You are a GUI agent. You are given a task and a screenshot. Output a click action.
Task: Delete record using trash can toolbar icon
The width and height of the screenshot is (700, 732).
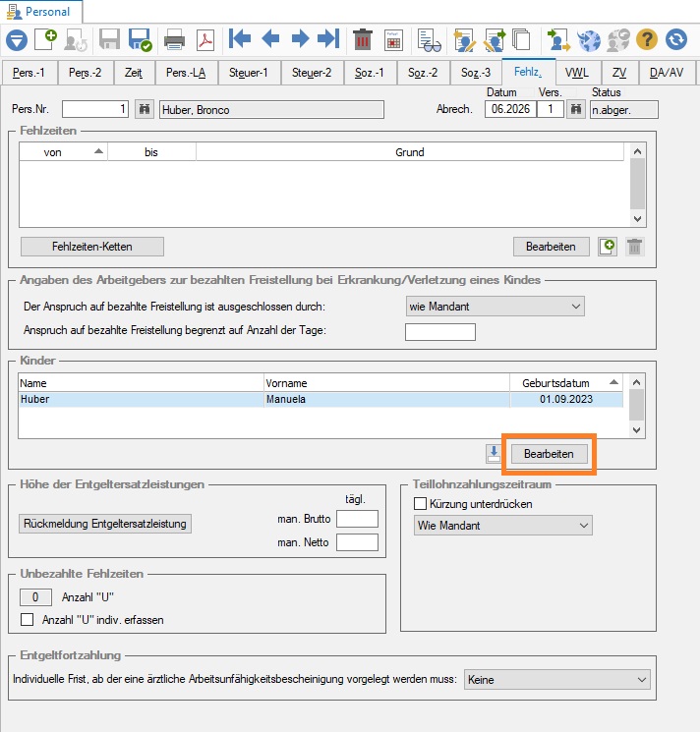pos(363,39)
